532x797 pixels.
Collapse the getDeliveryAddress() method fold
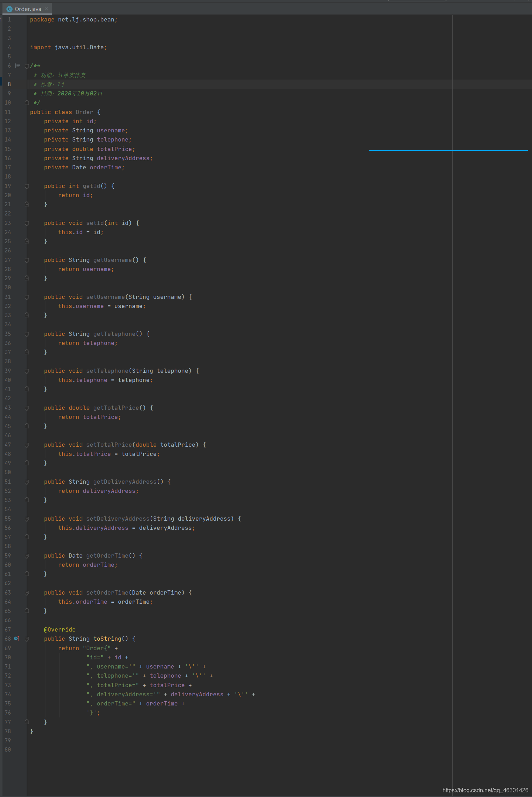pos(27,482)
